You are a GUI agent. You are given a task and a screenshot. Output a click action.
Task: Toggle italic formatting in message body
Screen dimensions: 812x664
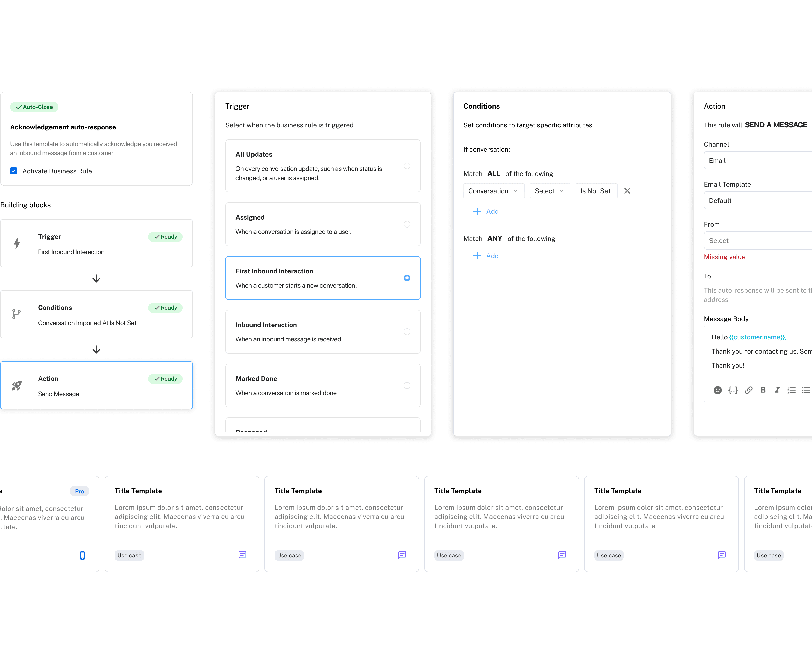point(777,390)
